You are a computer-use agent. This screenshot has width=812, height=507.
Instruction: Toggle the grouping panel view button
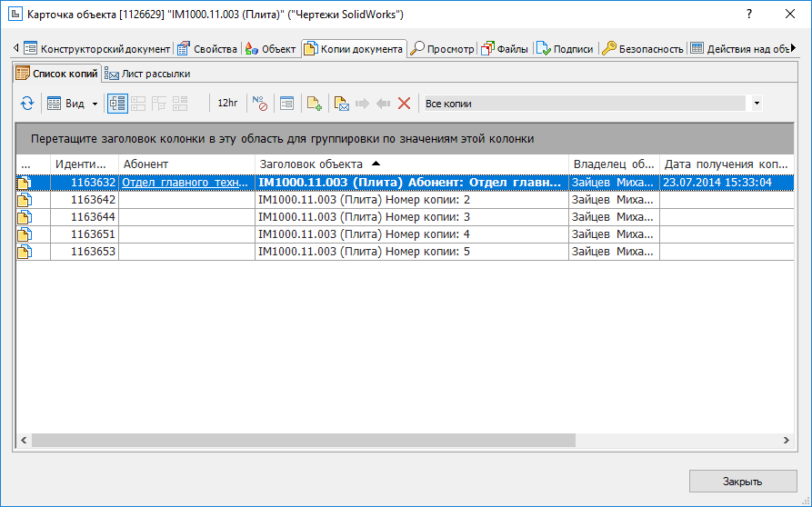[x=117, y=104]
